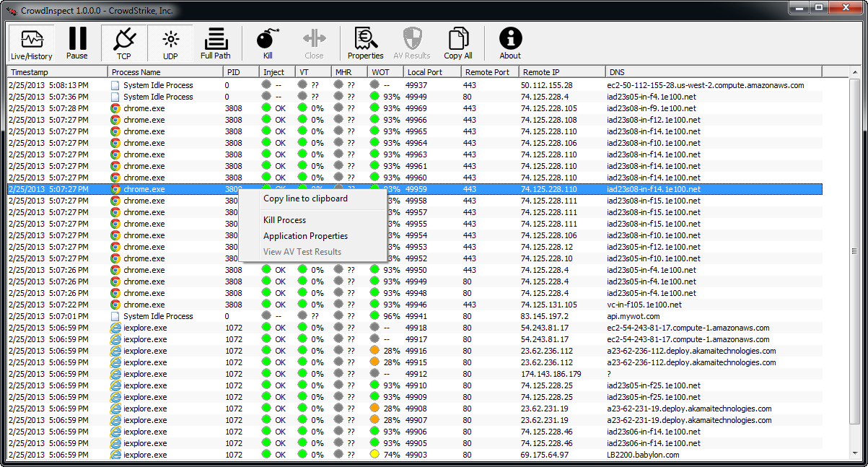Click the vertical scrollbar thumb
868x467 pixels.
[854, 251]
